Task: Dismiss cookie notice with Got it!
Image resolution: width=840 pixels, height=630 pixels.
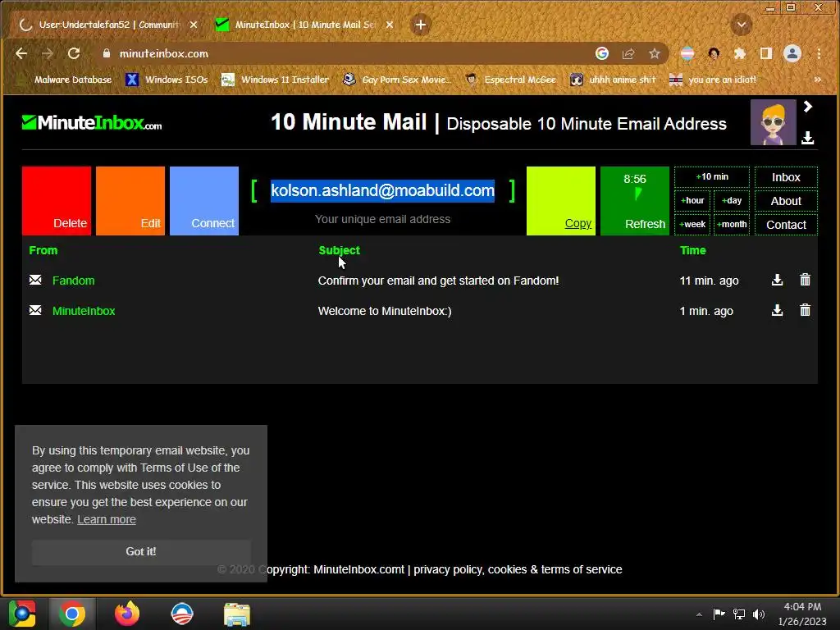Action: [141, 552]
